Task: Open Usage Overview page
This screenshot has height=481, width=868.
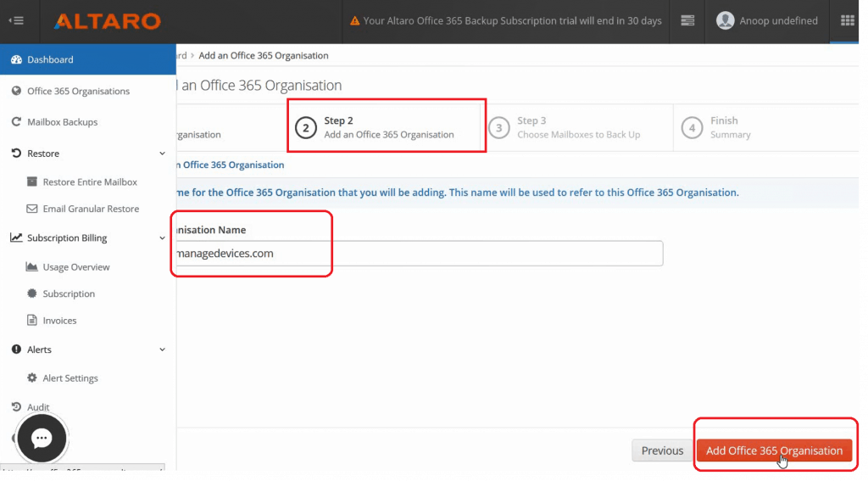Action: pos(76,267)
